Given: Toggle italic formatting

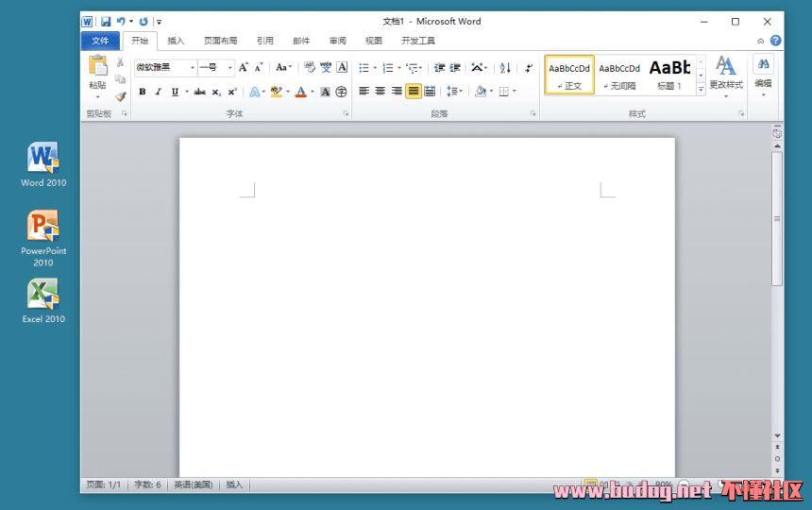Looking at the screenshot, I should (x=159, y=92).
